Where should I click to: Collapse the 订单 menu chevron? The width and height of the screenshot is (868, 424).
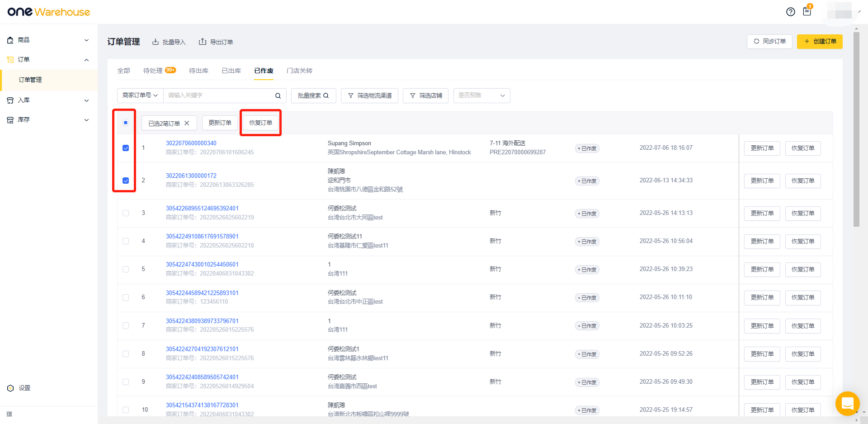86,60
